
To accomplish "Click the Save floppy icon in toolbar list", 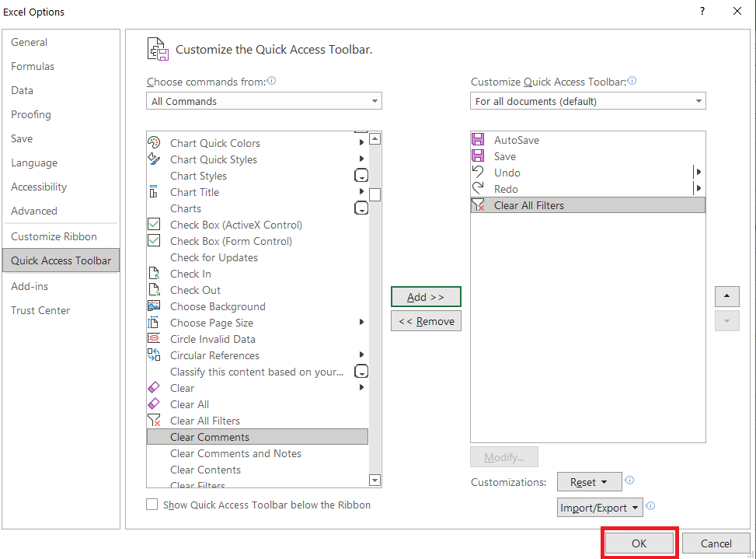I will 478,155.
